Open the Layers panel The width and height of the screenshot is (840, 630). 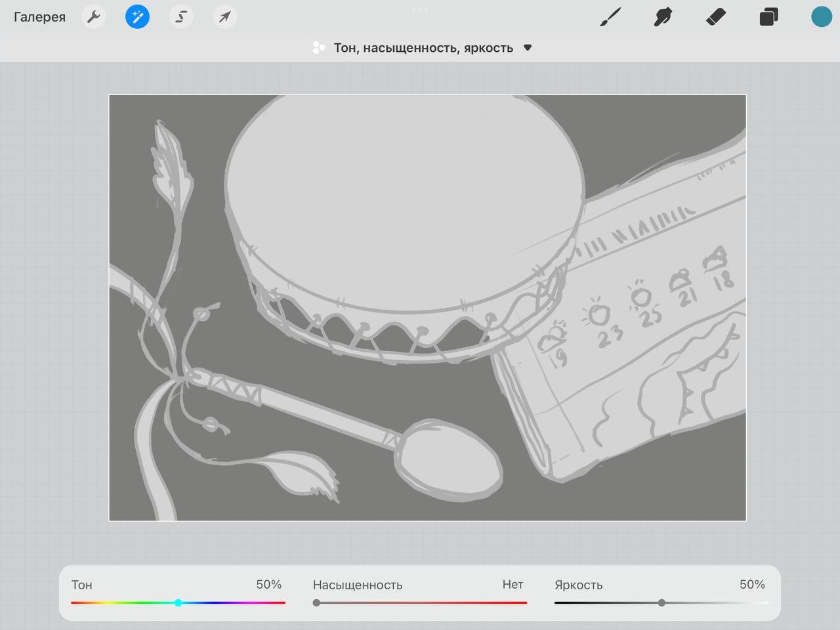coord(768,17)
